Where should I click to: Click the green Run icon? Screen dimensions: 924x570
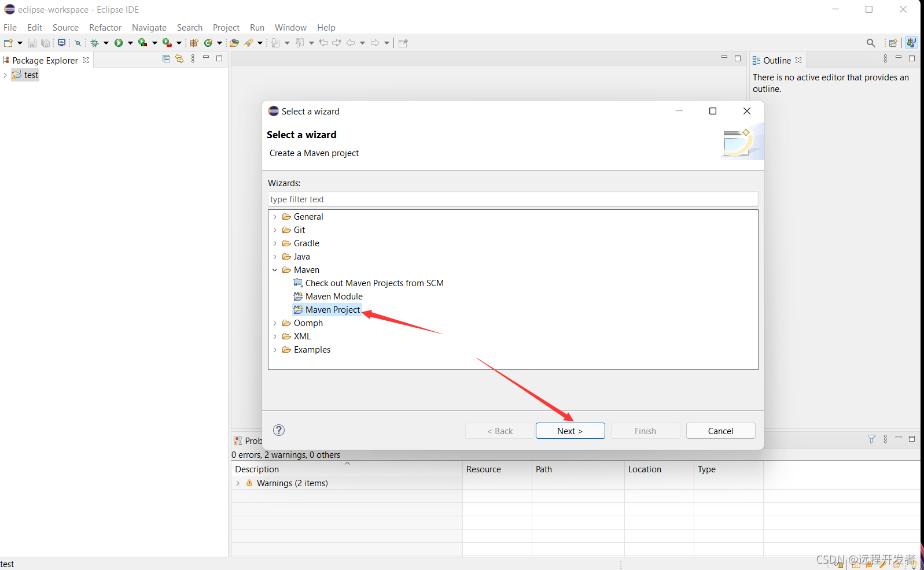(x=119, y=43)
